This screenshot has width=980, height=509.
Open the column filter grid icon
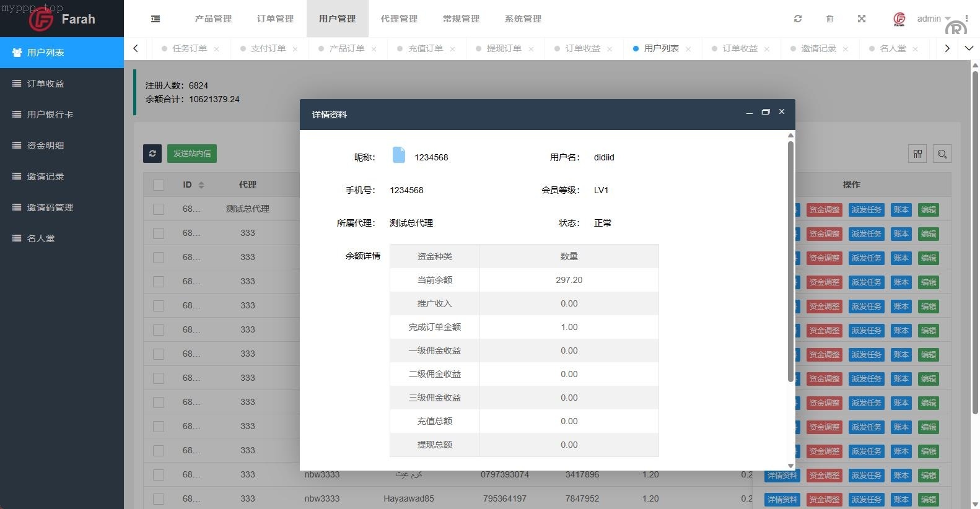coord(917,154)
